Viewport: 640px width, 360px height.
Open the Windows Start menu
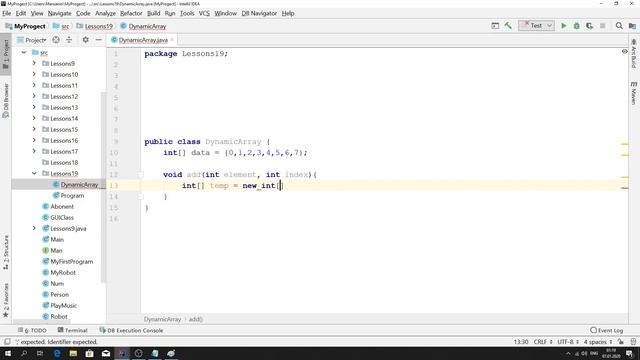coord(8,353)
